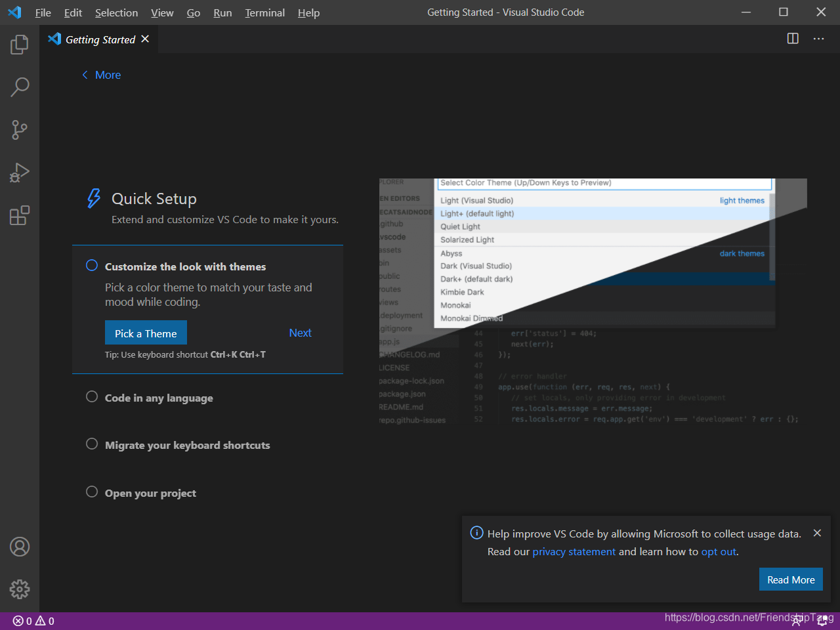The width and height of the screenshot is (840, 630).
Task: Open the Run menu
Action: click(x=222, y=12)
